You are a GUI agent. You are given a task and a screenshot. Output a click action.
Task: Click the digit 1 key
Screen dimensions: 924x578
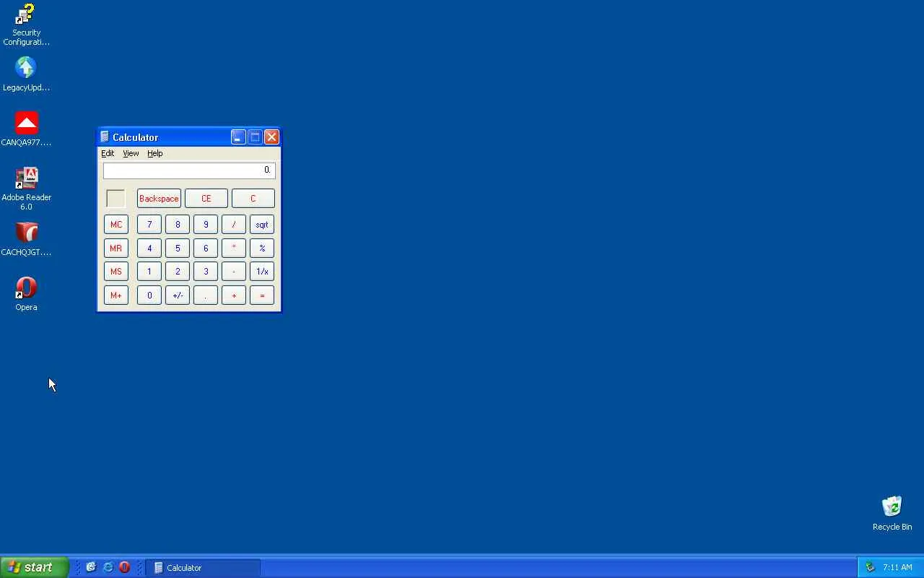click(149, 271)
